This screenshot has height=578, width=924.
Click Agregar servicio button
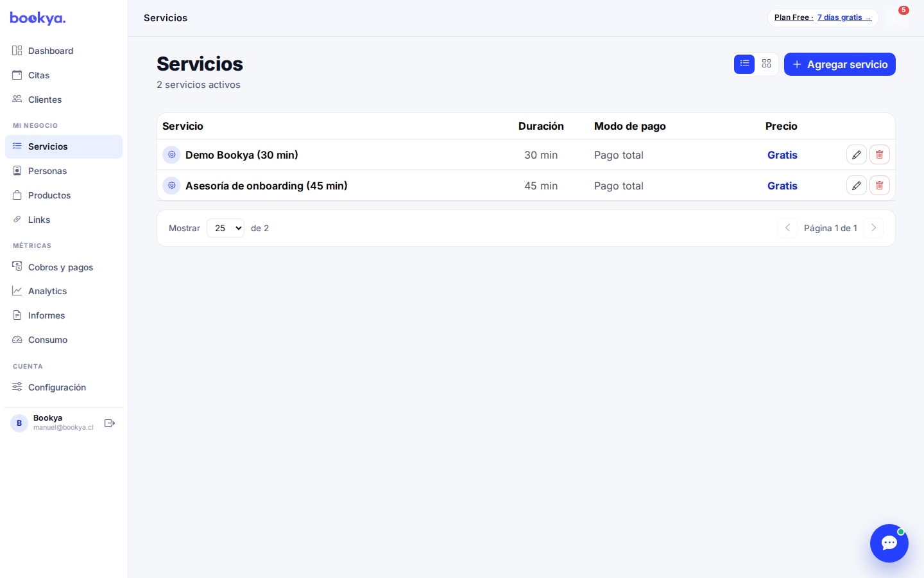click(840, 64)
